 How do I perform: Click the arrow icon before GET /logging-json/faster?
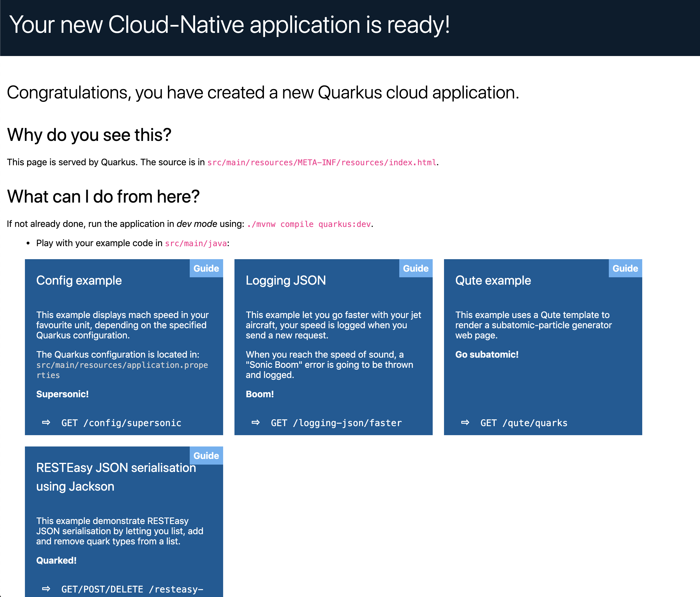click(256, 422)
